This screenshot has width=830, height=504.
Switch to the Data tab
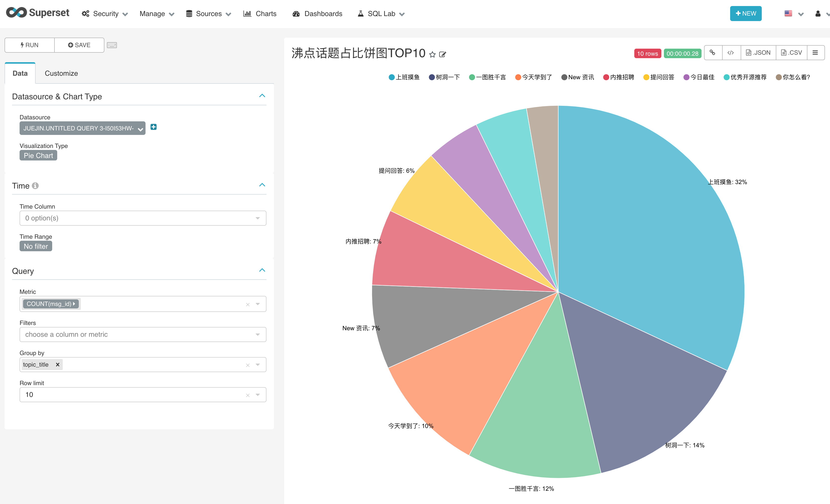point(19,73)
